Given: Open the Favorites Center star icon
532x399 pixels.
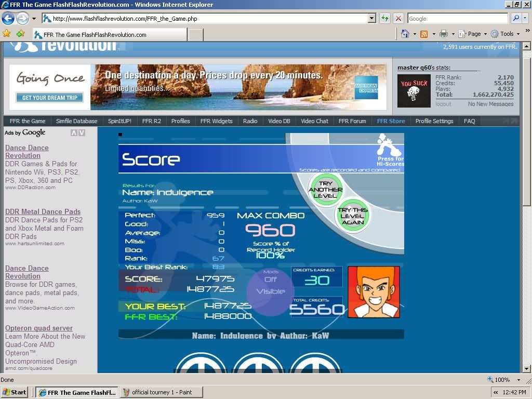Looking at the screenshot, I should (7, 34).
